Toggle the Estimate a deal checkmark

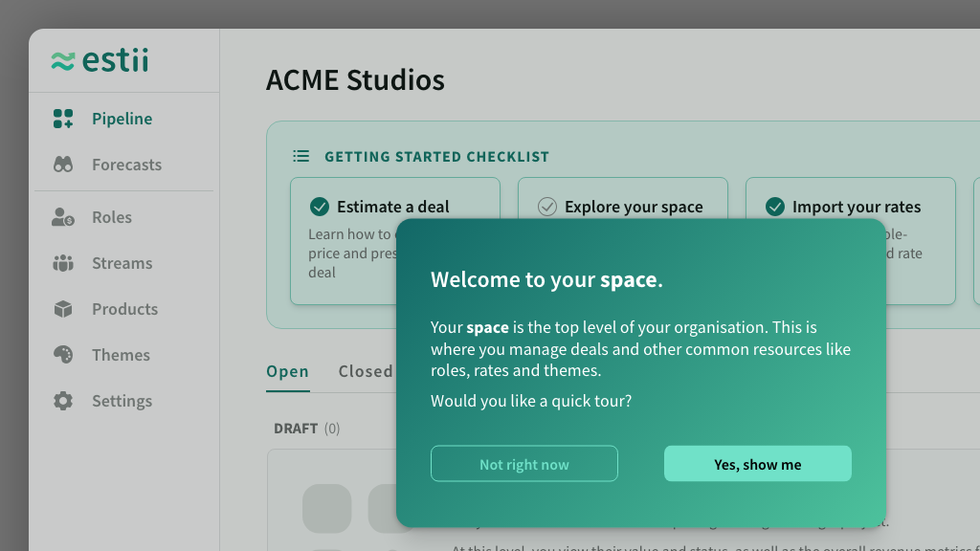click(320, 207)
